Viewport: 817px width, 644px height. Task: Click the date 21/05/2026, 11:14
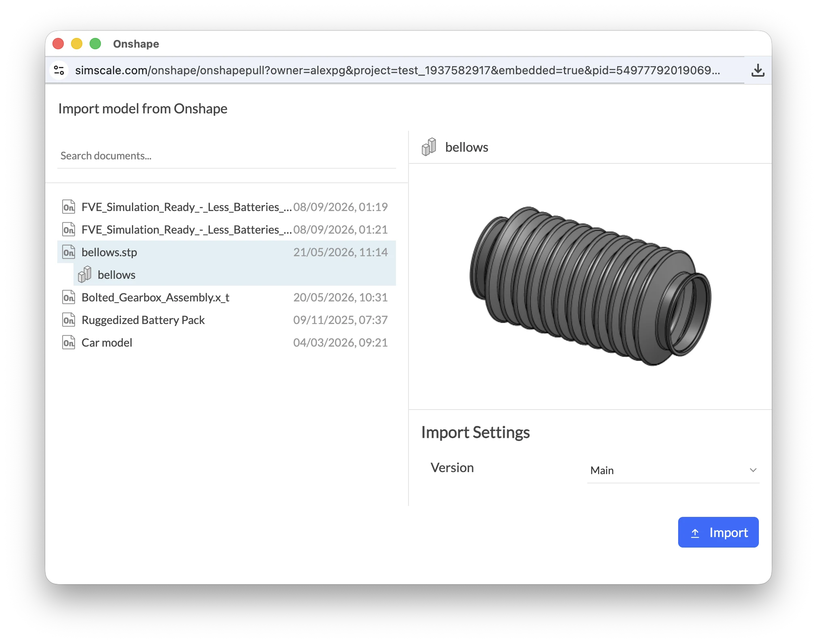coord(340,252)
